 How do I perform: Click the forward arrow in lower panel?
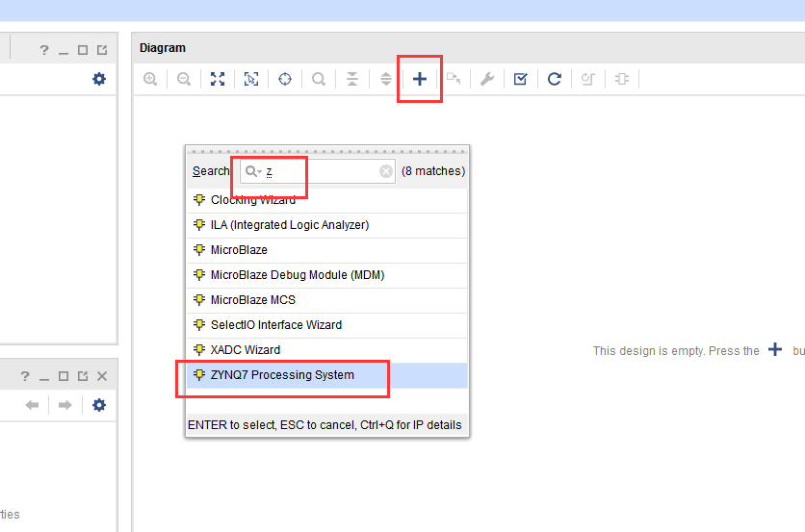[x=65, y=405]
